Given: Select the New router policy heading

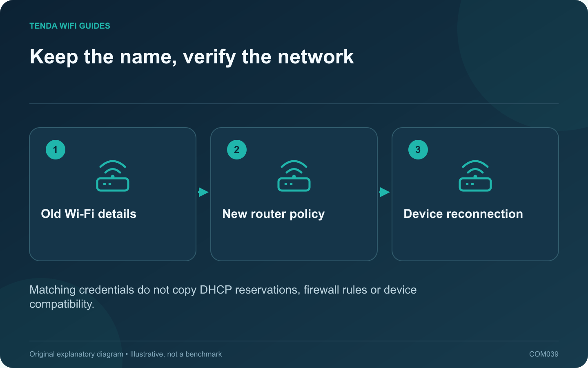Looking at the screenshot, I should click(274, 214).
